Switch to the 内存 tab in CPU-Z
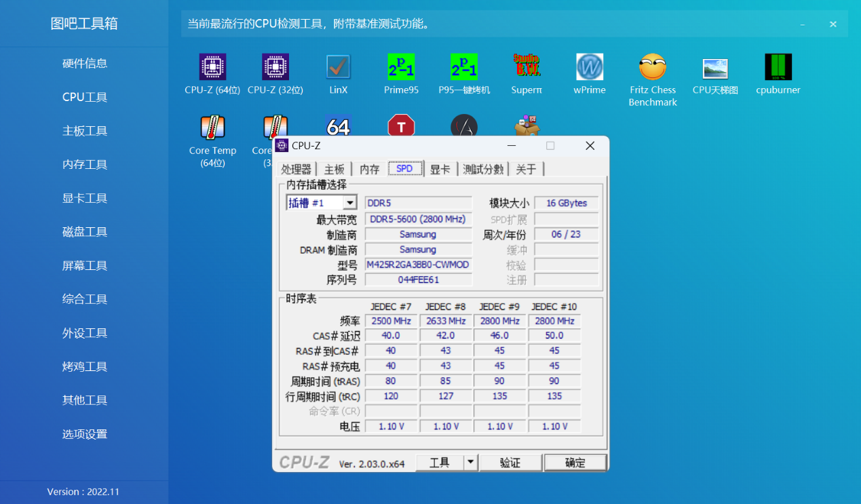This screenshot has height=504, width=861. click(370, 170)
